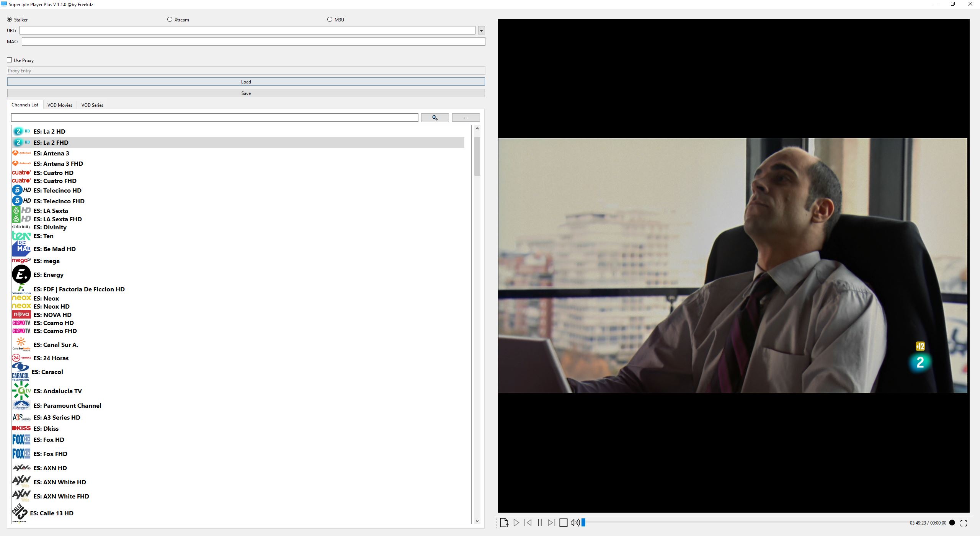Click the playback seek slider handle
The height and width of the screenshot is (536, 980).
583,523
